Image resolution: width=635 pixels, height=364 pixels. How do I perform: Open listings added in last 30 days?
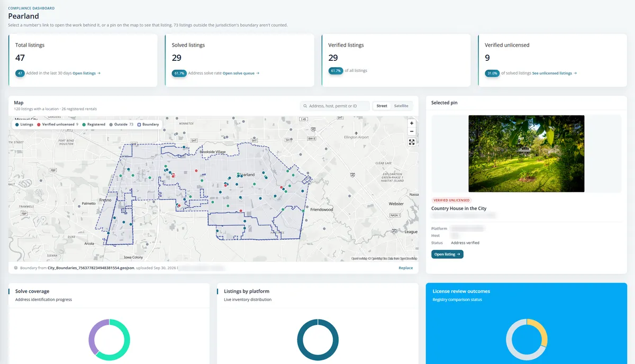86,73
